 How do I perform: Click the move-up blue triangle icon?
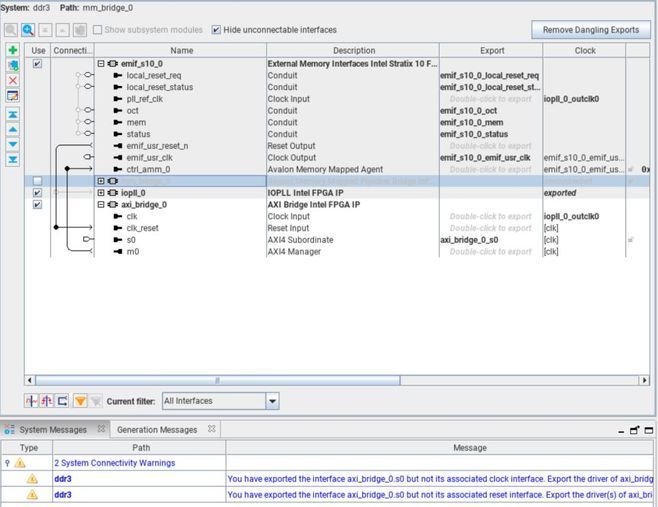(x=13, y=129)
